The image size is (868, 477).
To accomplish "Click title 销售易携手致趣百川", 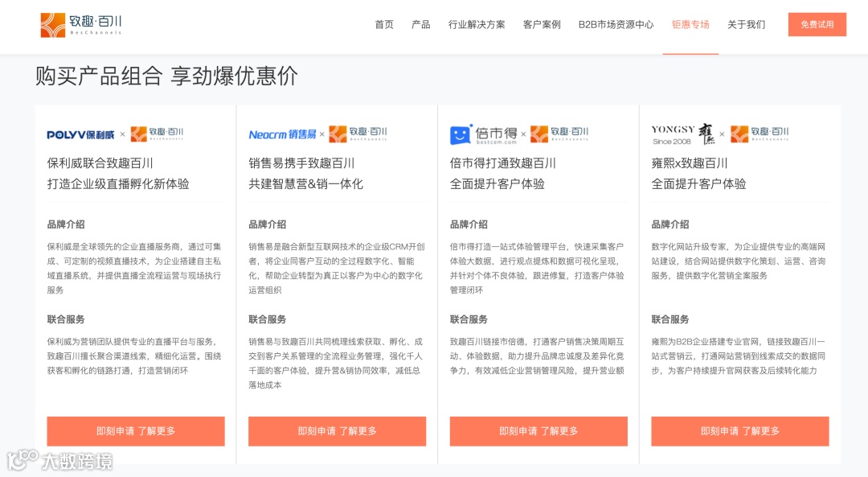I will point(301,162).
